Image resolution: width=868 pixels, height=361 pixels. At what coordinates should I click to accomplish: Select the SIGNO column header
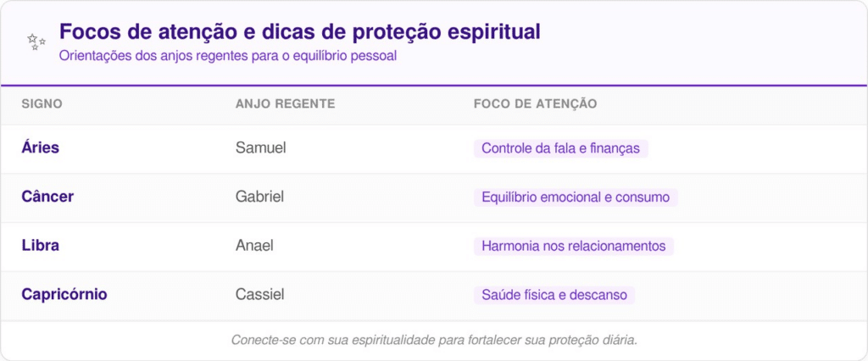(42, 103)
